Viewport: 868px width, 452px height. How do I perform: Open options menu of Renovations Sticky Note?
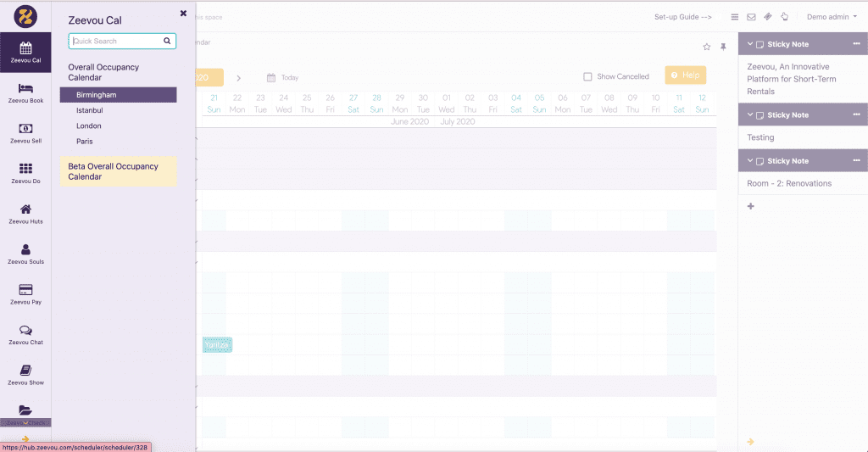click(x=856, y=160)
